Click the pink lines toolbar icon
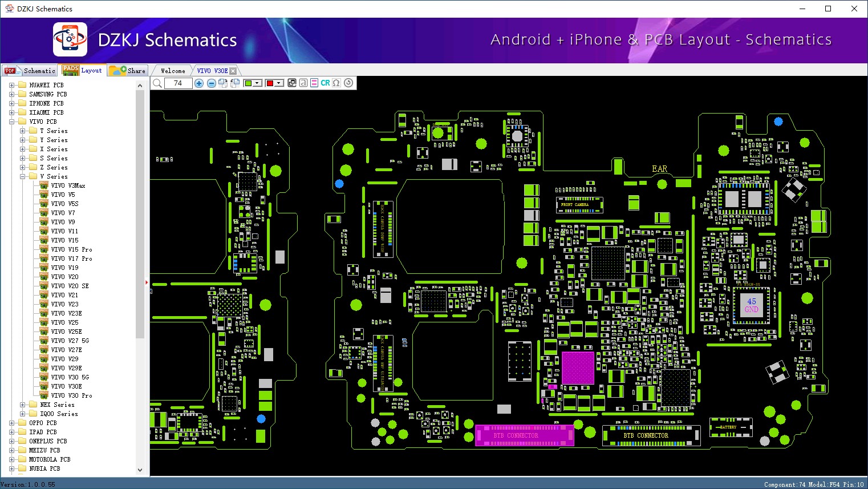This screenshot has width=868, height=489. point(314,83)
